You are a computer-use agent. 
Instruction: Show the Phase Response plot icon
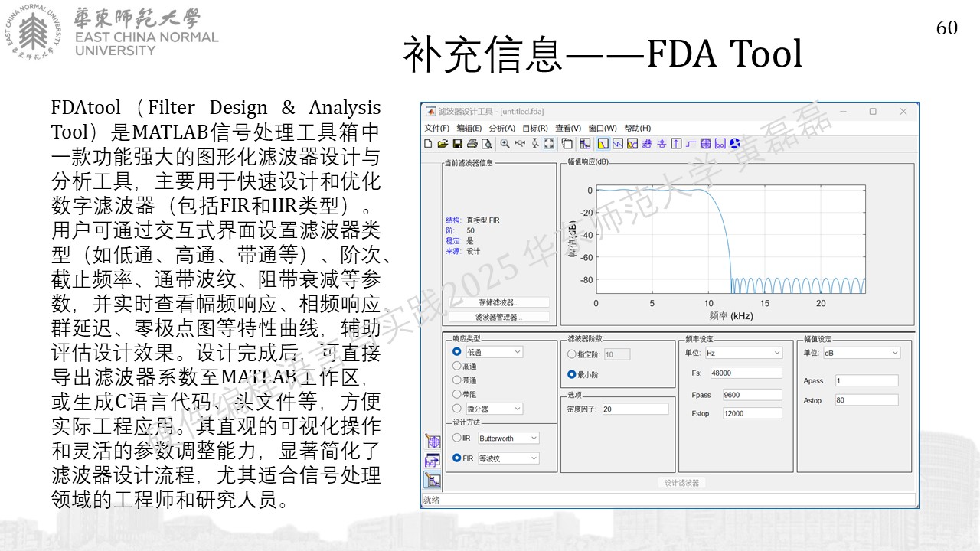point(618,143)
